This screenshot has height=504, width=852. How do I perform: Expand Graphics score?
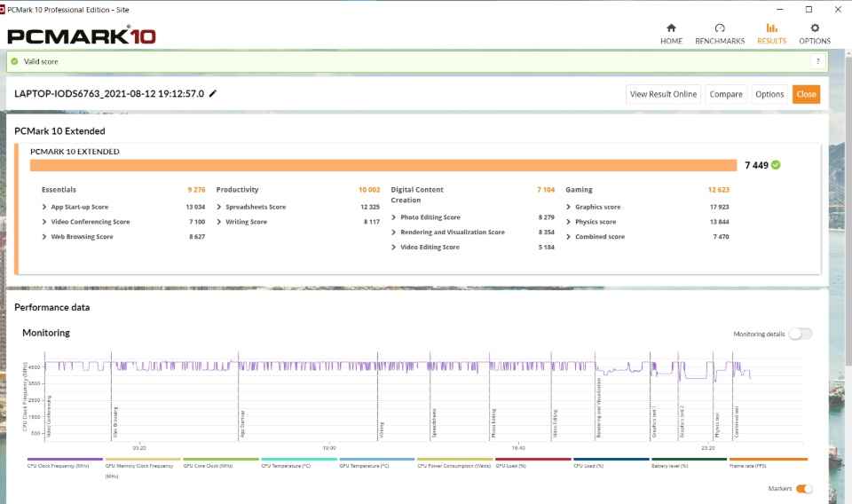tap(568, 207)
